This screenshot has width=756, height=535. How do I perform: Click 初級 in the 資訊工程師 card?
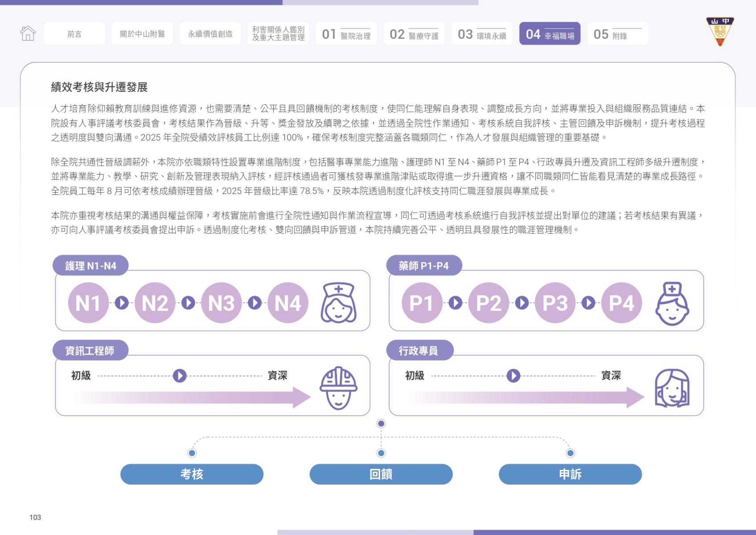[x=81, y=375]
